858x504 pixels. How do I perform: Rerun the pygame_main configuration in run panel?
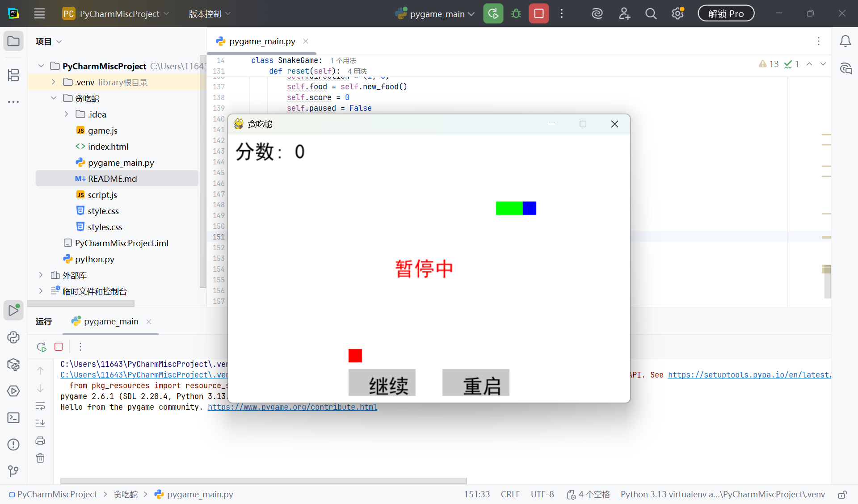(41, 347)
